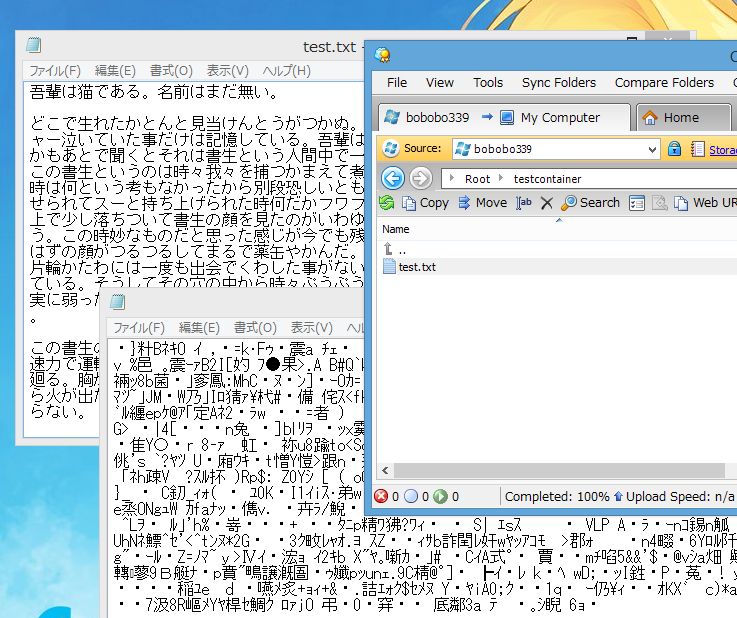Click the Properties checklist icon

(x=636, y=203)
